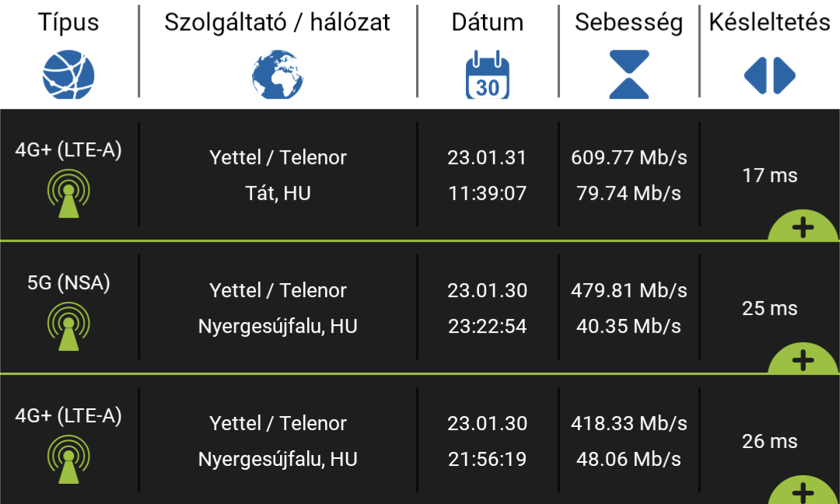The height and width of the screenshot is (504, 840).
Task: Expand the 25 ms result with plus
Action: pyautogui.click(x=803, y=360)
